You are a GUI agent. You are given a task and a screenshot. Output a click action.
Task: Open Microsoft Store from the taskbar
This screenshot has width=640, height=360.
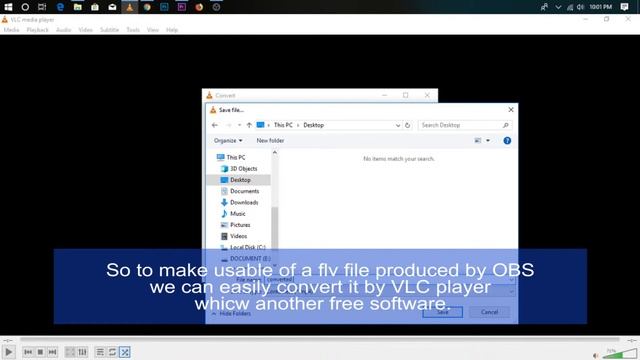tap(95, 7)
